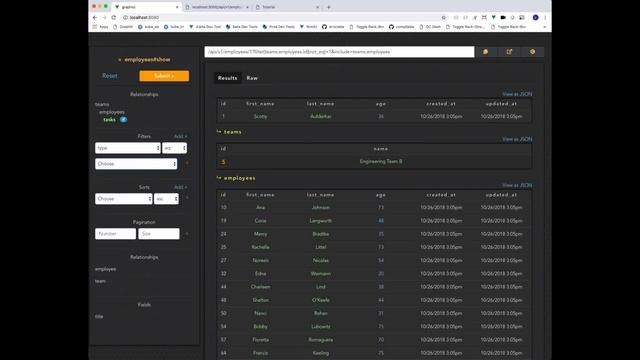Open the Apps bookmarks shortcut
Viewport: 640px width, 360px height.
[x=100, y=27]
